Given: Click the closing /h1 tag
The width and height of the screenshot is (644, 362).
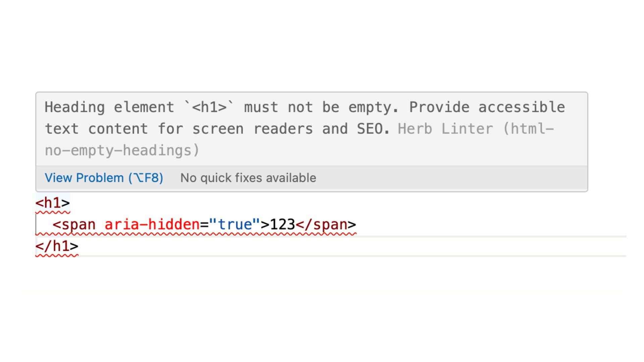Looking at the screenshot, I should [x=57, y=246].
